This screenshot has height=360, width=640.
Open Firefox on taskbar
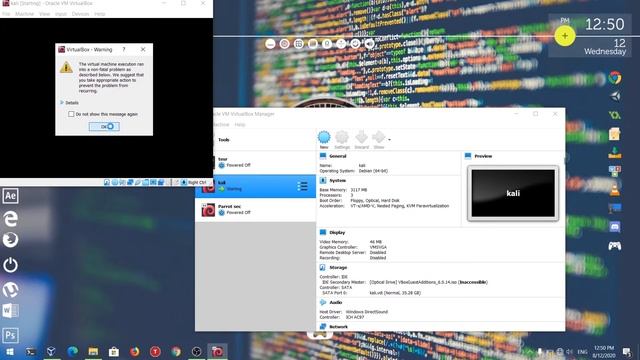(134, 351)
